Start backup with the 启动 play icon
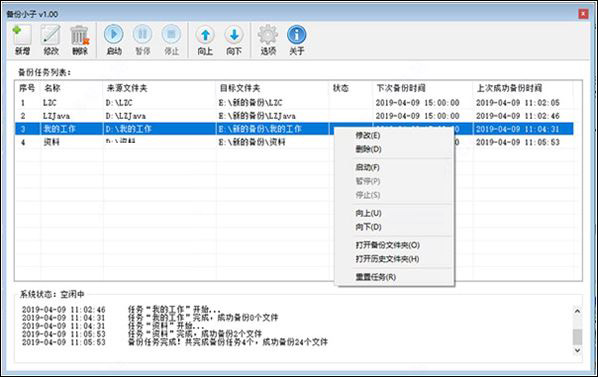Screen dimensions: 598x377 (114, 40)
